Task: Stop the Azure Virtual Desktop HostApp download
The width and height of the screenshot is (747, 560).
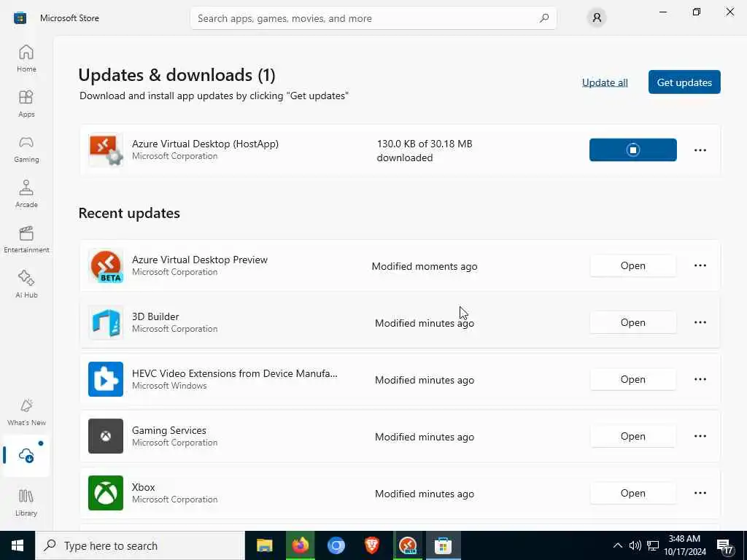Action: tap(632, 150)
